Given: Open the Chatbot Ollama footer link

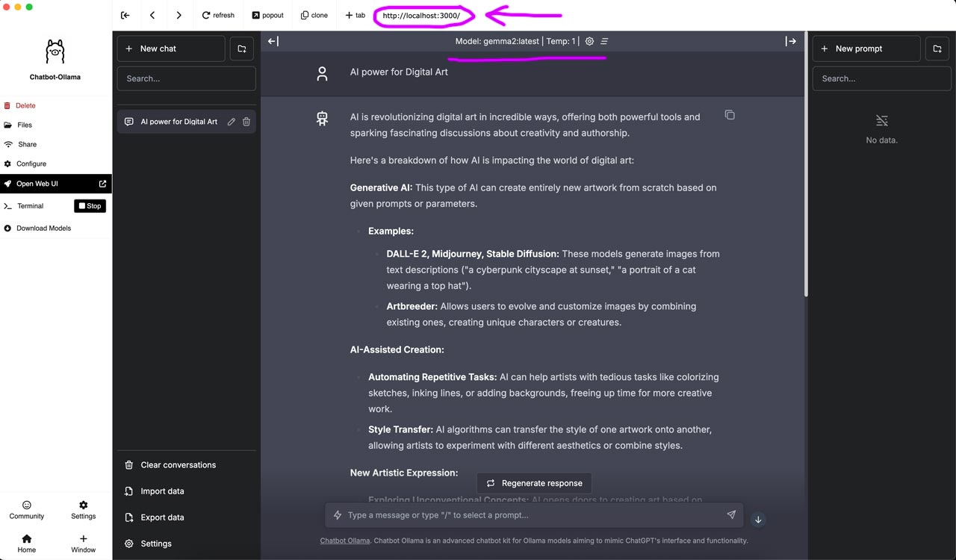Looking at the screenshot, I should [x=345, y=541].
